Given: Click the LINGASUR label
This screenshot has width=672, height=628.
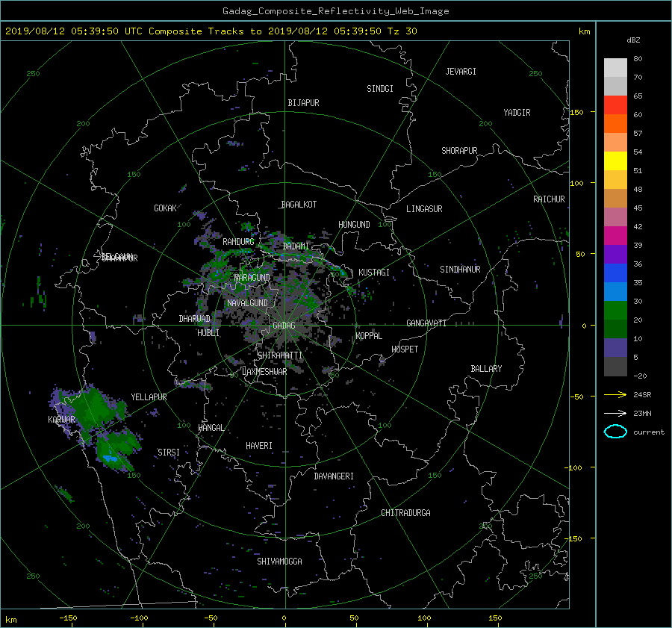Looking at the screenshot, I should 424,209.
